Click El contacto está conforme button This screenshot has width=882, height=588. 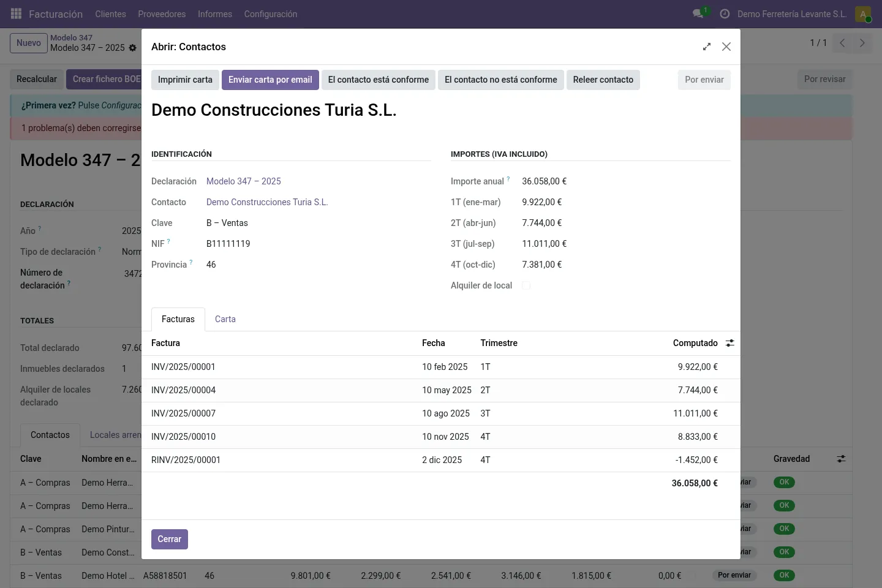379,80
